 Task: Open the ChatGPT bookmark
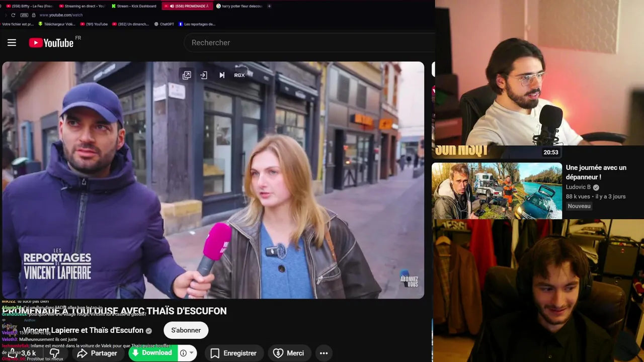(164, 24)
